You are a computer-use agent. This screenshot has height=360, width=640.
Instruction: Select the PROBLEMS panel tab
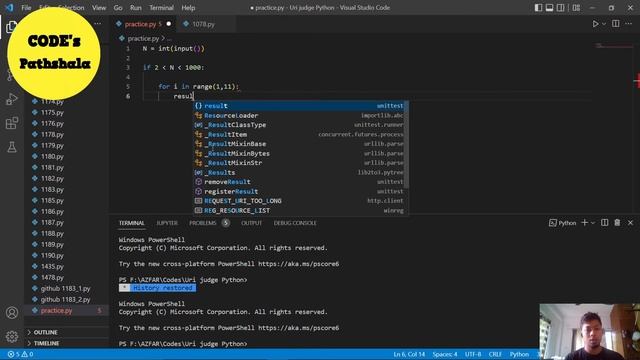(202, 223)
